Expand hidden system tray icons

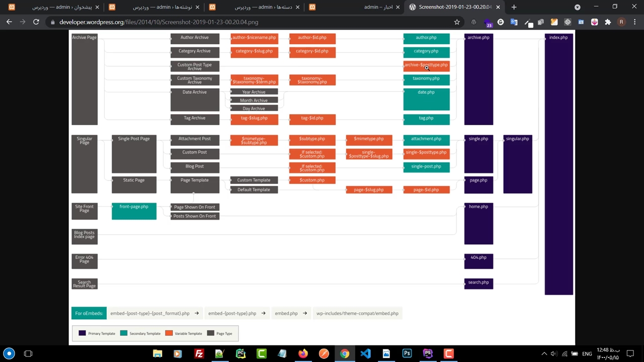tap(544, 353)
